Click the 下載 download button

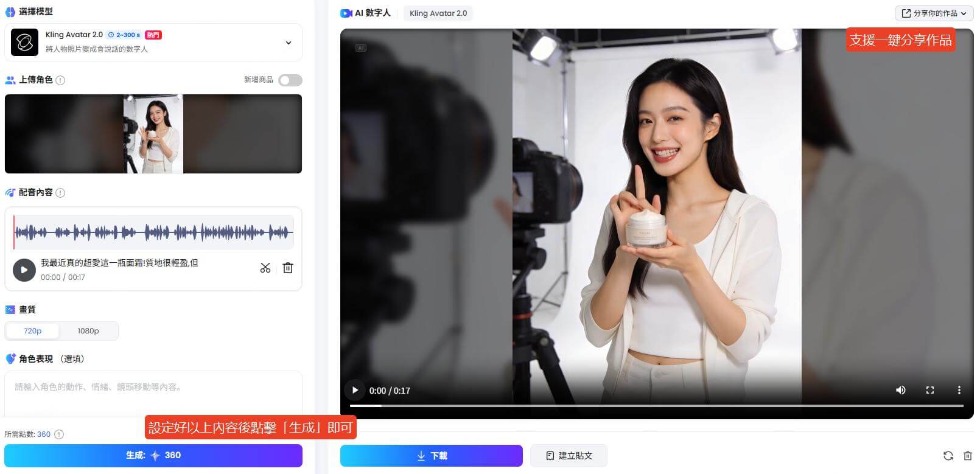(x=432, y=455)
